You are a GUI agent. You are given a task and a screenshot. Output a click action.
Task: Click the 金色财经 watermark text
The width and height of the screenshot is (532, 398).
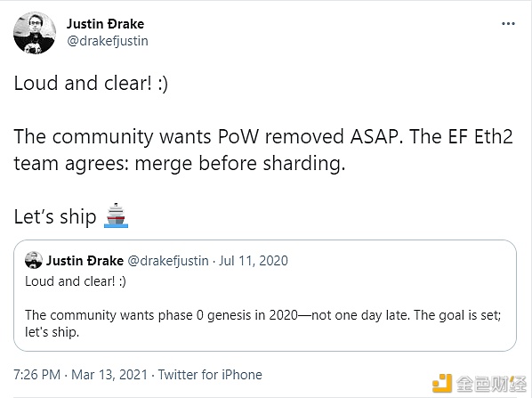click(491, 384)
